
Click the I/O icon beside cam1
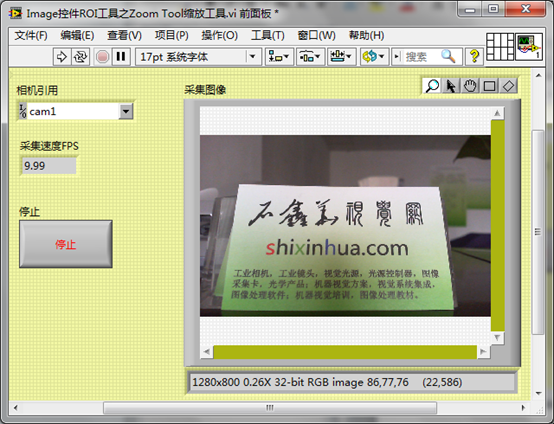[x=23, y=112]
